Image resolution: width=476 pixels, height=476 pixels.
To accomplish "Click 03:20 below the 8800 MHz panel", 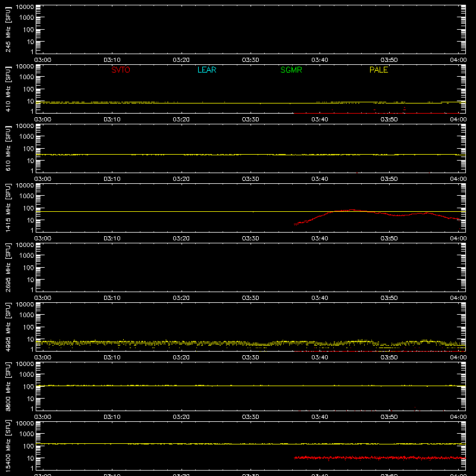I will pos(181,417).
